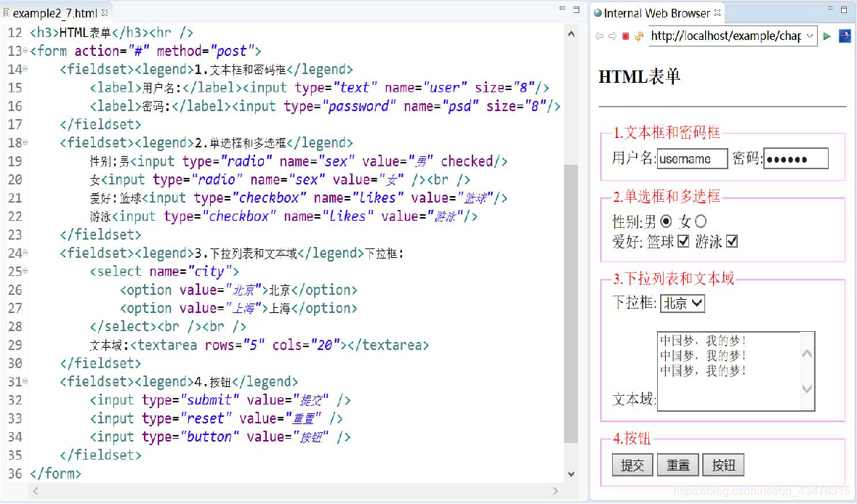857x504 pixels.
Task: Click the browser back arrow icon
Action: coord(599,36)
